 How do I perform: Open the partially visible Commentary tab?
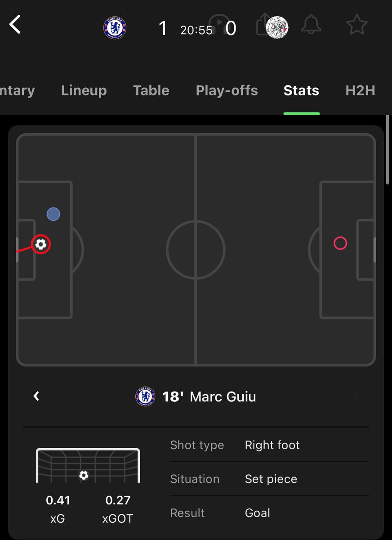click(x=17, y=90)
